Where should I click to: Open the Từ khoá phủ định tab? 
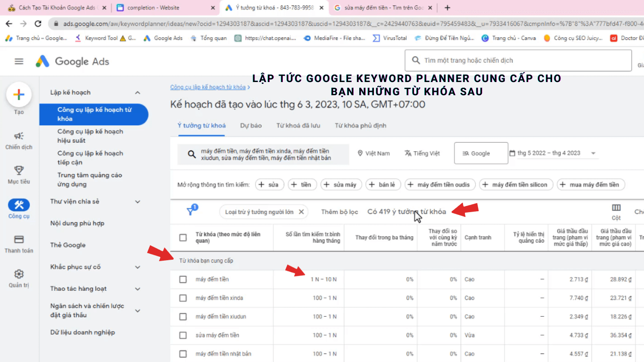click(361, 125)
